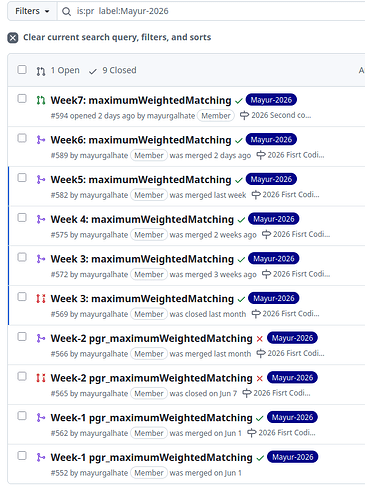Switch to the 9 Closed pull requests
The image size is (365, 500).
(113, 70)
